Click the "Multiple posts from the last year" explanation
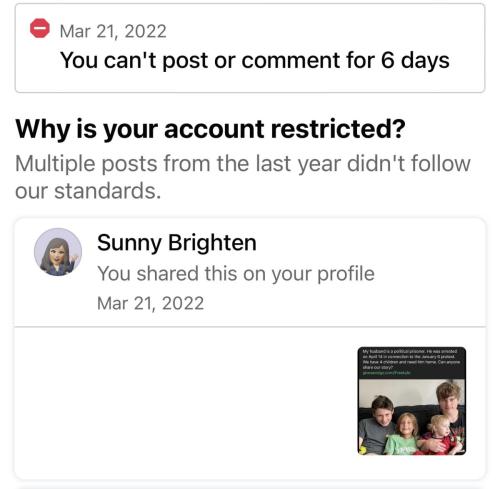 point(243,177)
